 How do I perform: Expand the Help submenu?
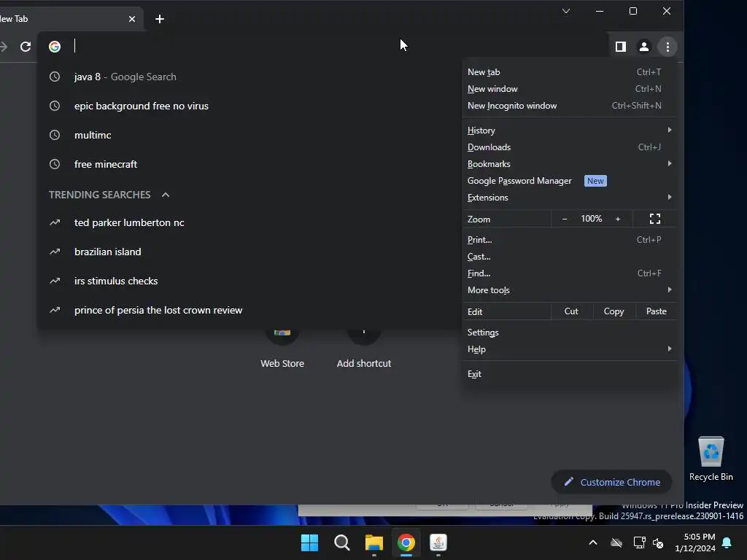[569, 349]
